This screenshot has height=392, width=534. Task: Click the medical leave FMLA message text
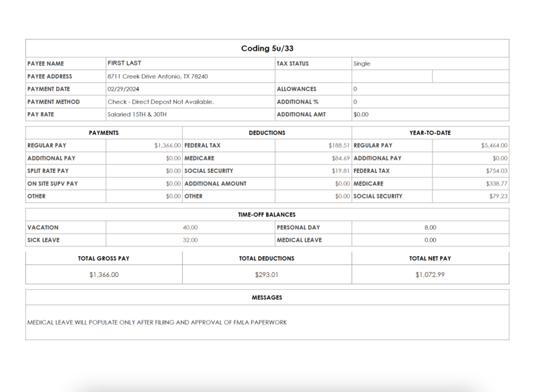157,322
